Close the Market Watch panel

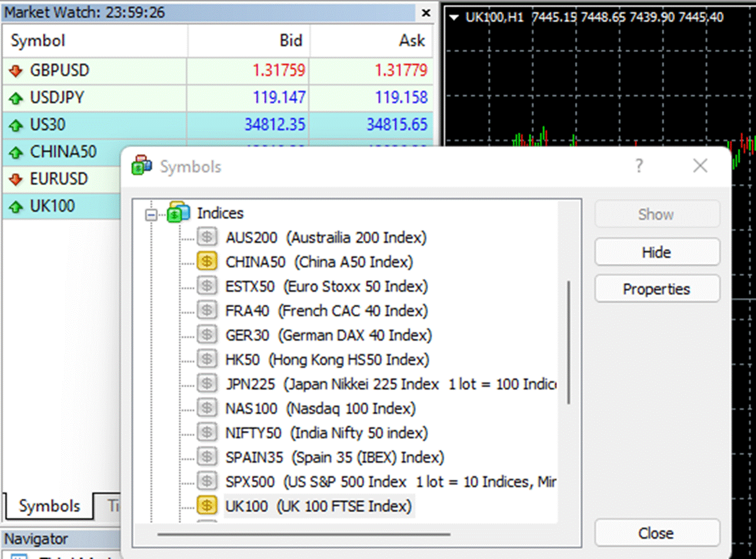pyautogui.click(x=426, y=12)
